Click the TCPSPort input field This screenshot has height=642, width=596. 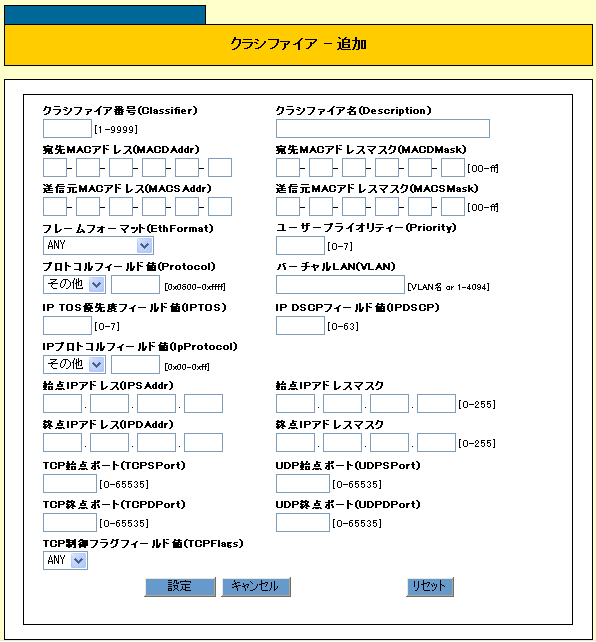click(x=70, y=484)
